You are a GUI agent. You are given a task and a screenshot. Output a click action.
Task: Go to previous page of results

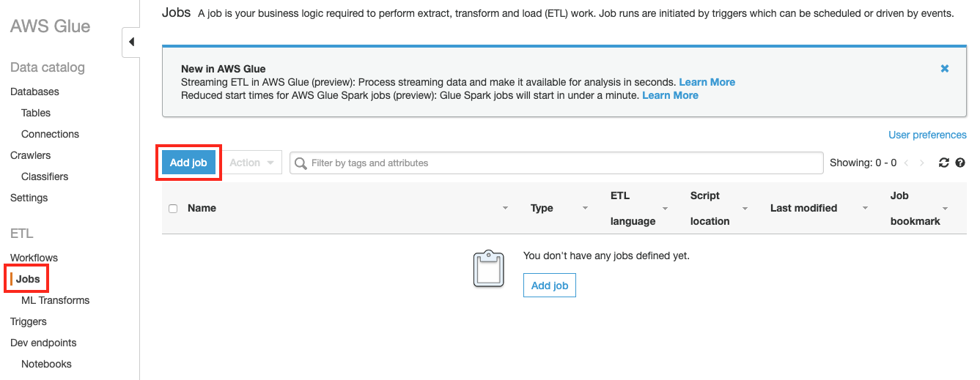[x=906, y=163]
